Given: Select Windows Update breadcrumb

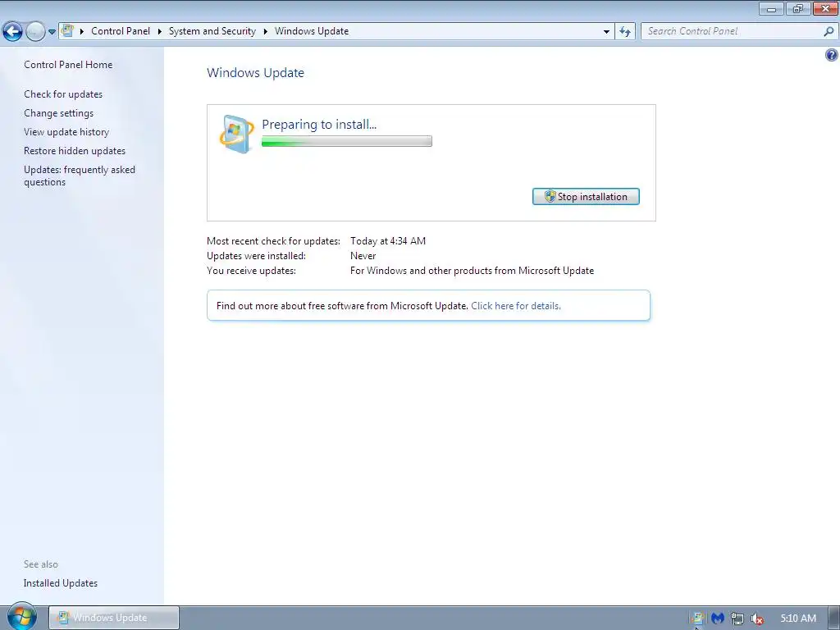Looking at the screenshot, I should pyautogui.click(x=312, y=31).
